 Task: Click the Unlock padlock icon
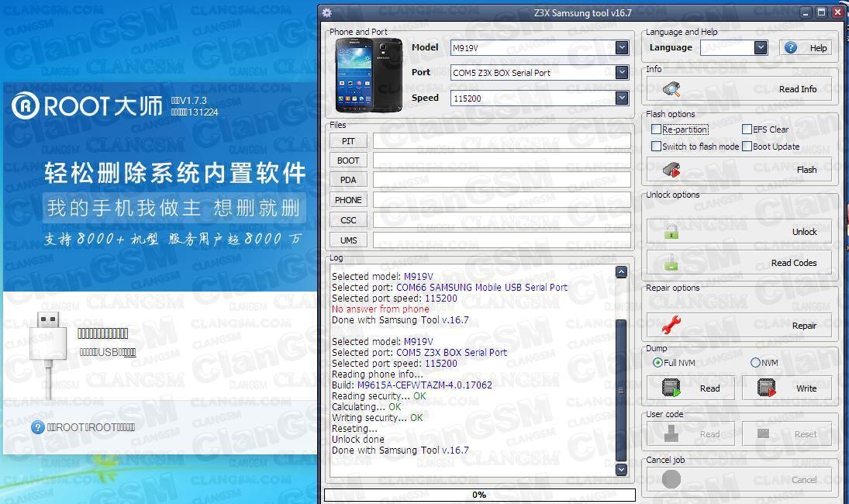coord(671,232)
